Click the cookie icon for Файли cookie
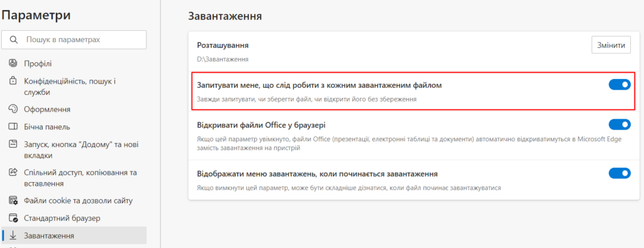This screenshot has width=644, height=248. click(x=13, y=200)
